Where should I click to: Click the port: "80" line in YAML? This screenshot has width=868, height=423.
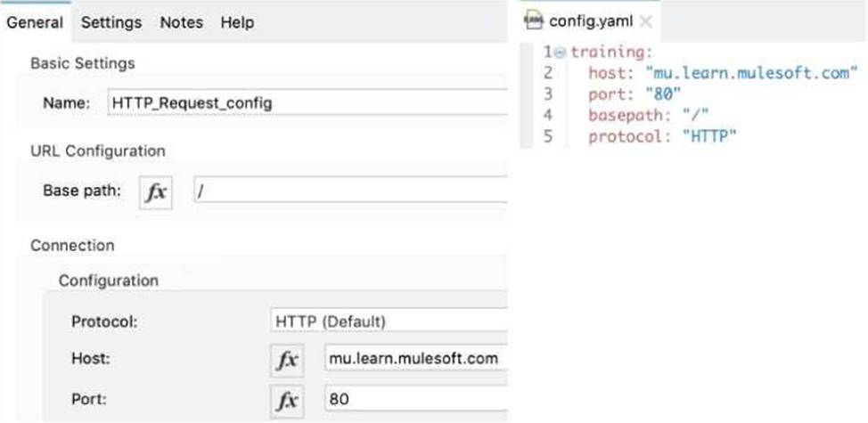[634, 94]
